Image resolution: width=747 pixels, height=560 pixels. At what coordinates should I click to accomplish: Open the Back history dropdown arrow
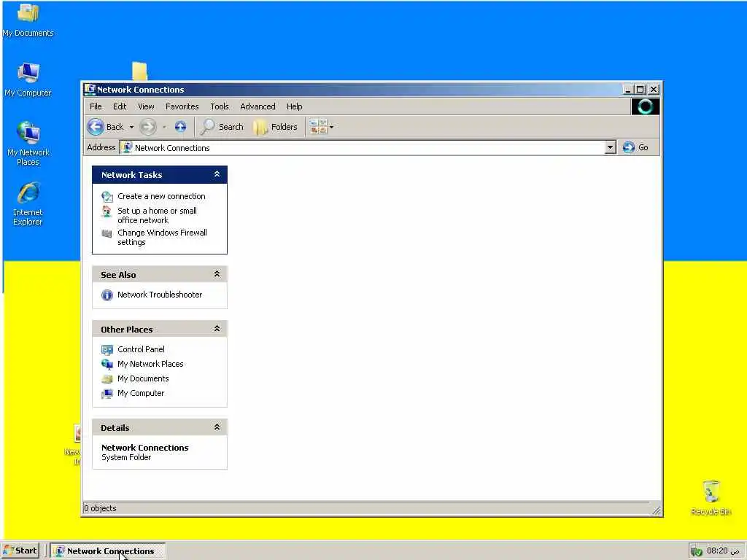pos(131,127)
